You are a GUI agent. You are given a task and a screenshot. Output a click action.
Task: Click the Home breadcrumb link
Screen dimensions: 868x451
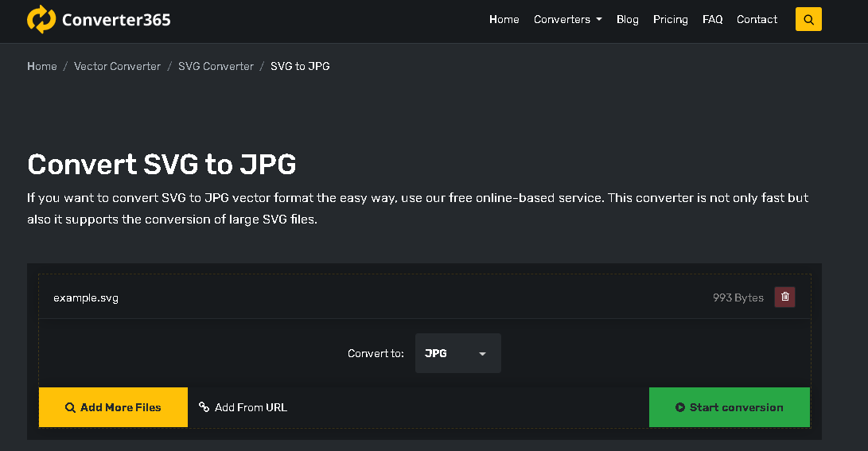click(x=42, y=67)
